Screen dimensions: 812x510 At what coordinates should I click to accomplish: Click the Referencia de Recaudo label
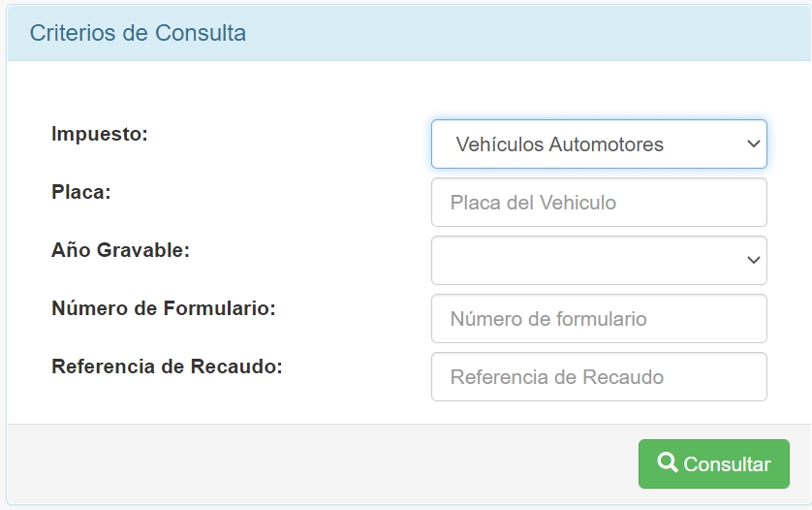(x=167, y=367)
